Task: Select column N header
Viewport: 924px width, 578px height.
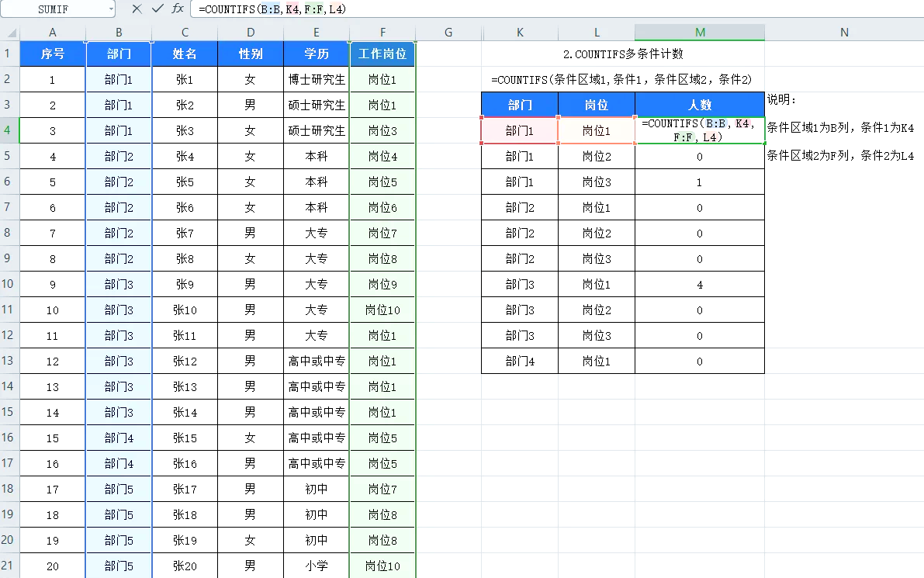Action: (844, 33)
